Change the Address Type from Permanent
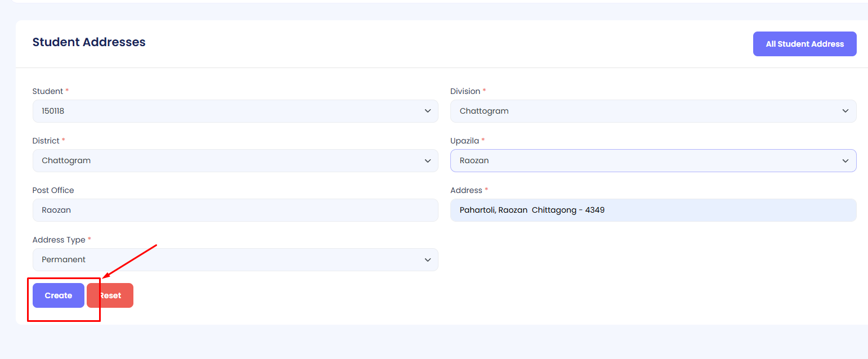Image resolution: width=868 pixels, height=359 pixels. tap(225, 260)
